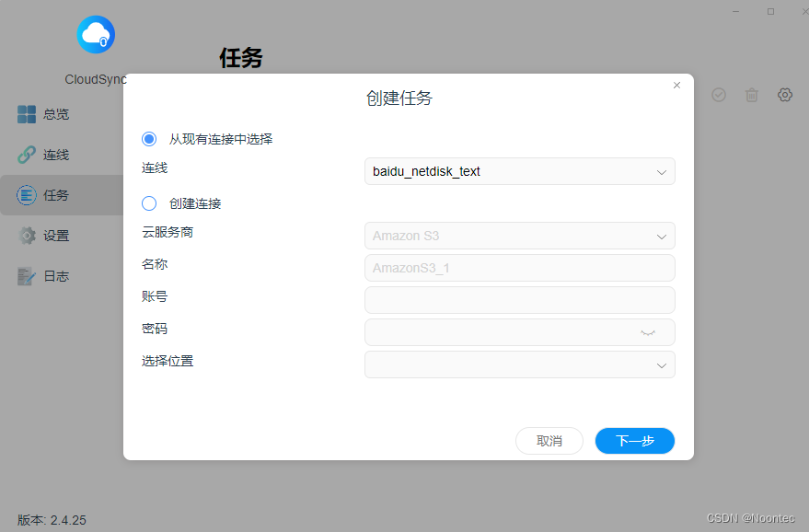Click the 连线 link icon in sidebar
809x532 pixels.
[x=27, y=155]
